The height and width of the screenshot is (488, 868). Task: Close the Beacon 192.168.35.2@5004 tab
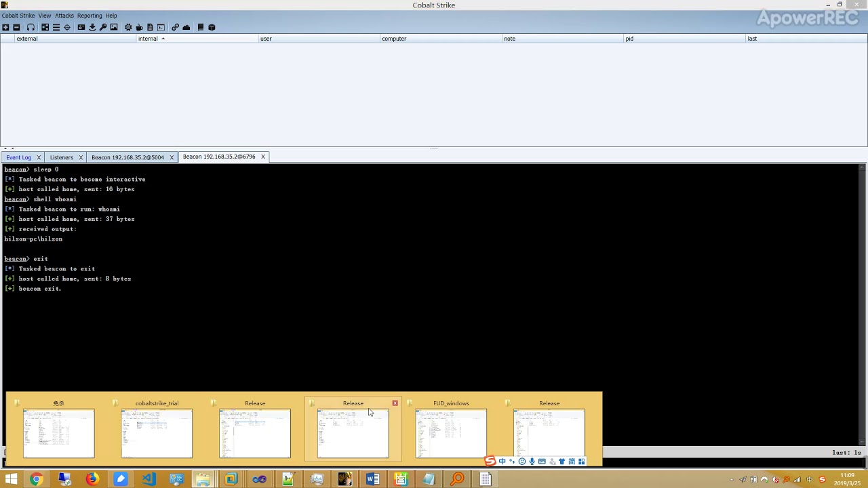pos(172,157)
